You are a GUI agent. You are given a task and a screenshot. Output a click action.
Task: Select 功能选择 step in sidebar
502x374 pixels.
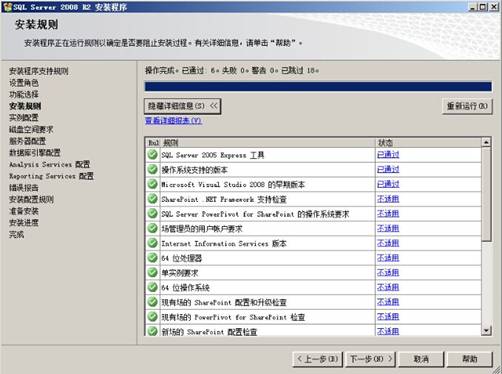point(24,94)
